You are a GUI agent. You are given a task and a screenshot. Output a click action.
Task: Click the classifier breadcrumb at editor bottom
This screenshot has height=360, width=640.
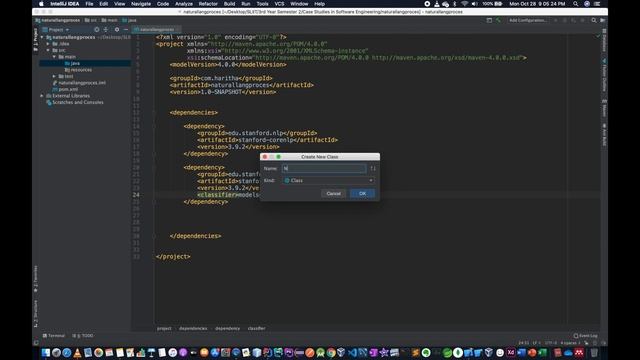(x=256, y=328)
